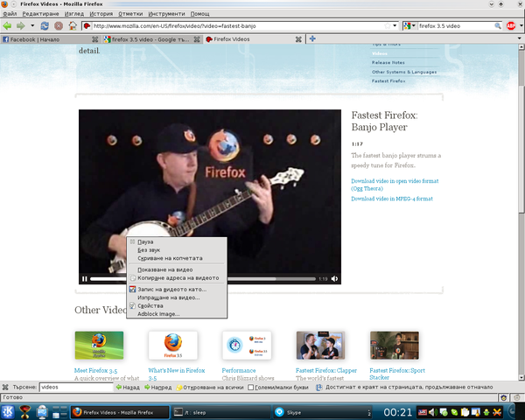Close the find bar with X icon

click(5, 387)
